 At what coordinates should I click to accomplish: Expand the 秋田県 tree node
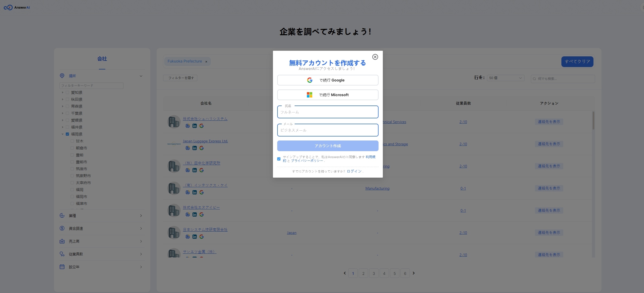[63, 99]
